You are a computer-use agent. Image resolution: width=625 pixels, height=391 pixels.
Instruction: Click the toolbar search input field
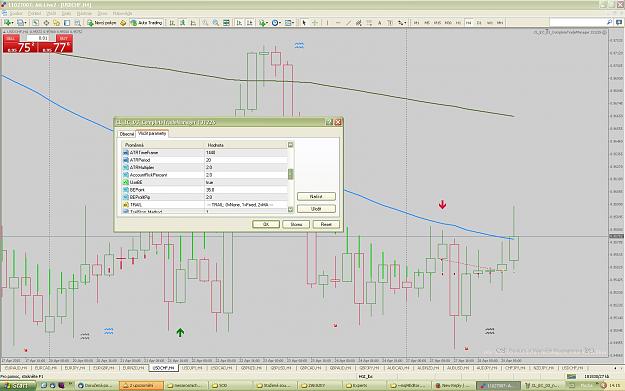click(x=577, y=22)
